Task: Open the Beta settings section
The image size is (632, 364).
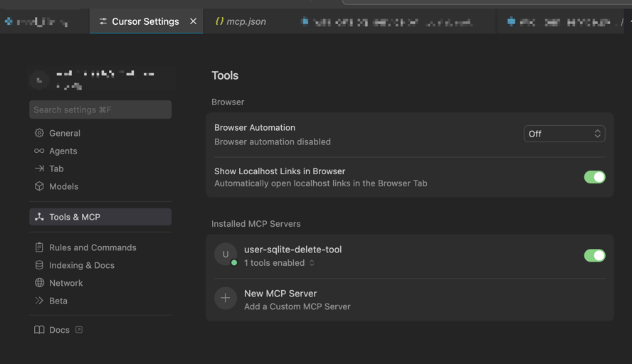Action: [100, 301]
